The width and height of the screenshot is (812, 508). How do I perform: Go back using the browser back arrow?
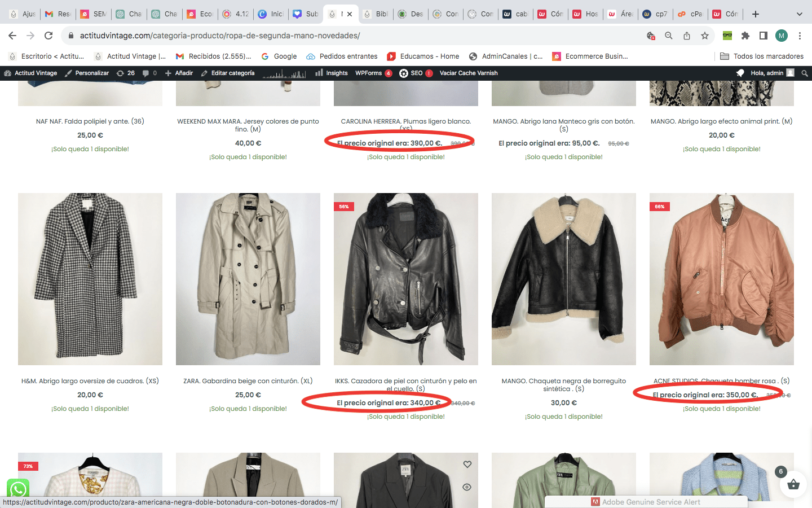pos(12,36)
